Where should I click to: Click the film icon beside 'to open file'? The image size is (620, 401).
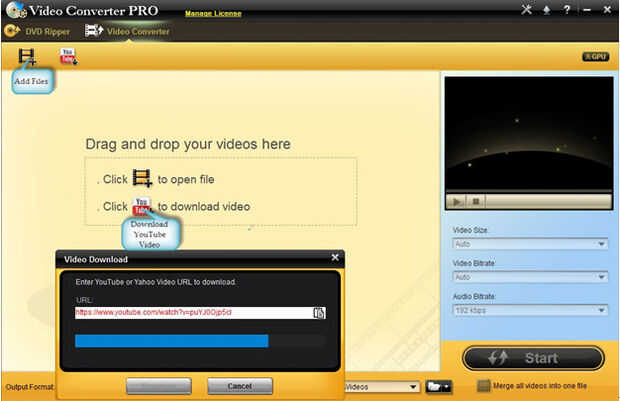click(142, 178)
